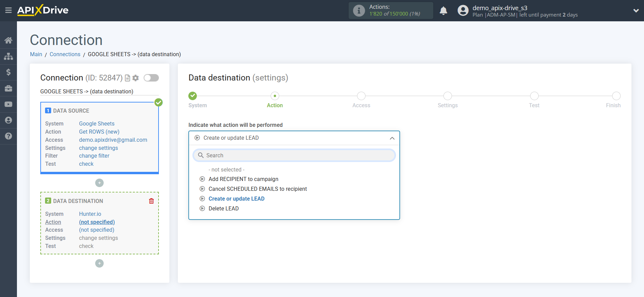Add a block after Data Destination

coord(99,264)
